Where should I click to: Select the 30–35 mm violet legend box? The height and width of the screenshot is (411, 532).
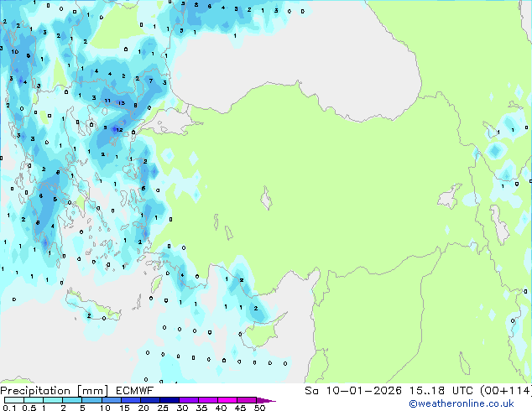coord(188,400)
